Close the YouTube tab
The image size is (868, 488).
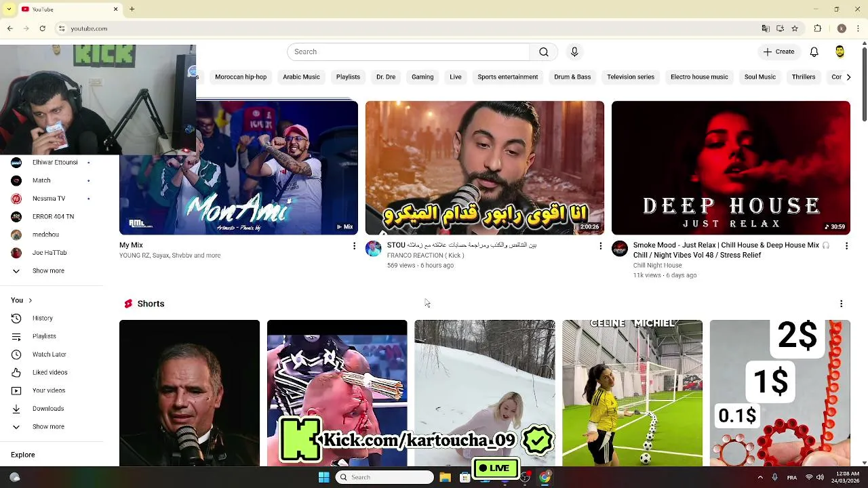(115, 9)
